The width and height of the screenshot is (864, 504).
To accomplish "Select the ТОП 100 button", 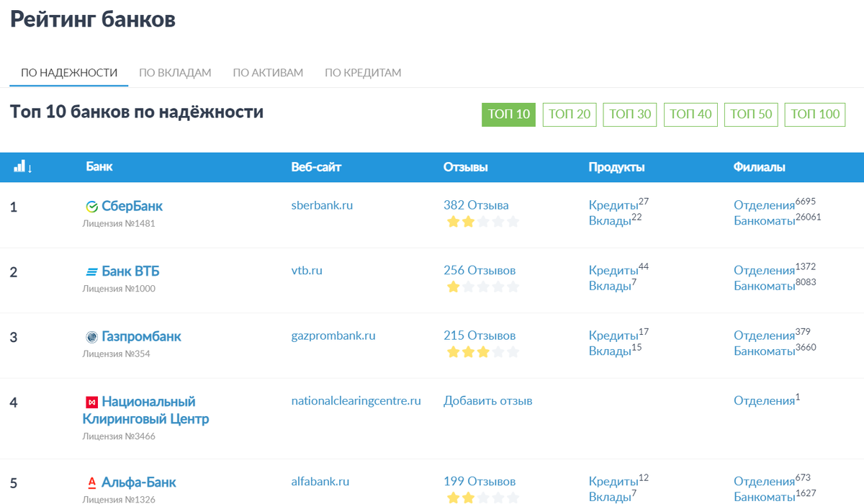I will (x=815, y=114).
